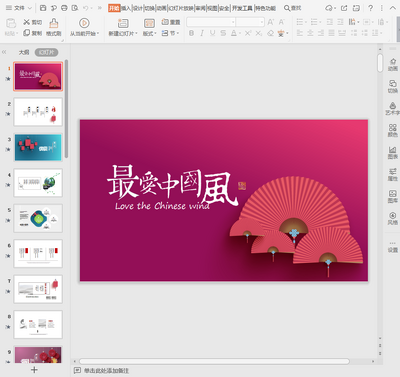This screenshot has height=377, width=400.
Task: Switch to the Special Features (特色功能) tab
Action: tap(265, 8)
